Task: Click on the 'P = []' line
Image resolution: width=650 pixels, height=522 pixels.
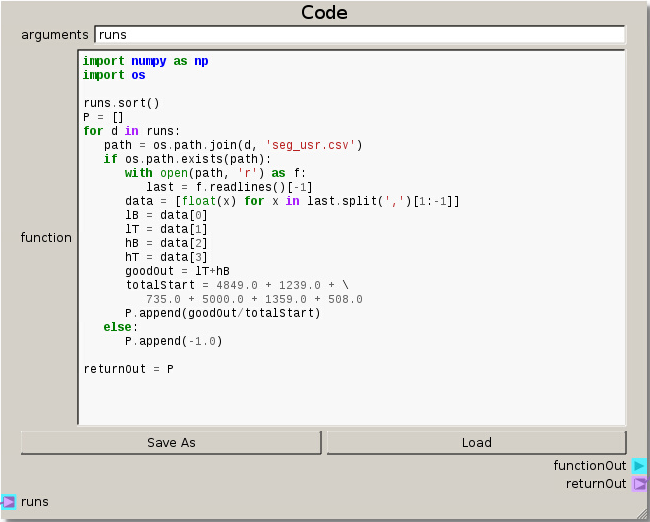Action: coord(103,117)
